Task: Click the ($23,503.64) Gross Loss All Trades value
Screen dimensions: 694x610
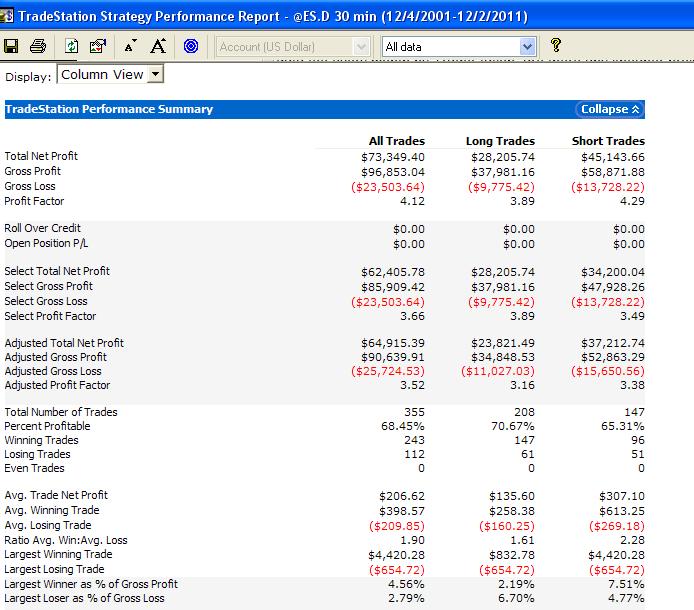Action: coord(388,187)
